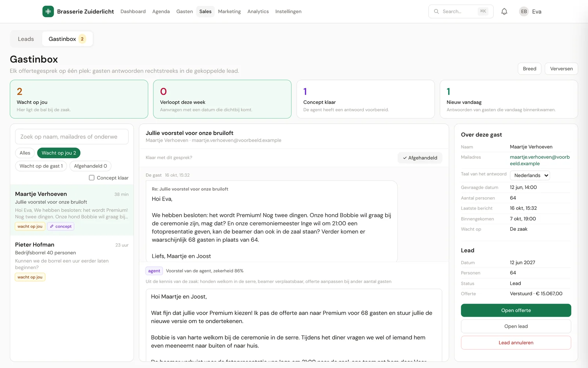The width and height of the screenshot is (588, 368).
Task: Select the Afgehandeld 0 filter chip
Action: [x=90, y=166]
